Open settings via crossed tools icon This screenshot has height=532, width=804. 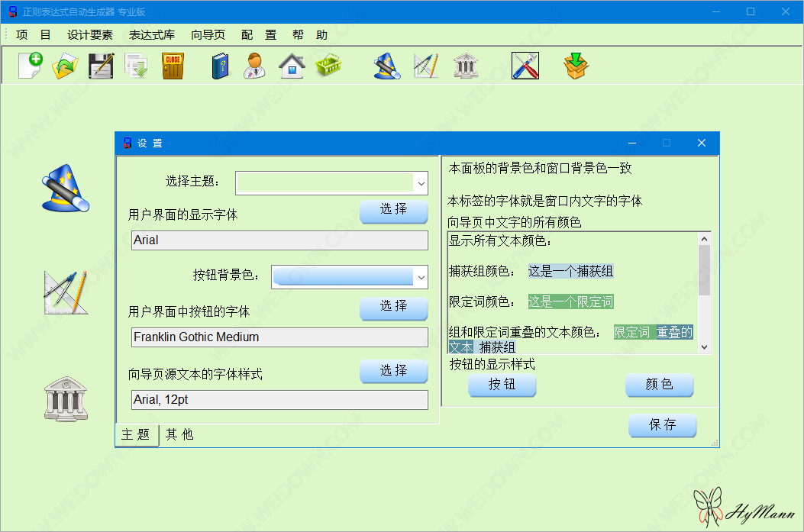(525, 66)
